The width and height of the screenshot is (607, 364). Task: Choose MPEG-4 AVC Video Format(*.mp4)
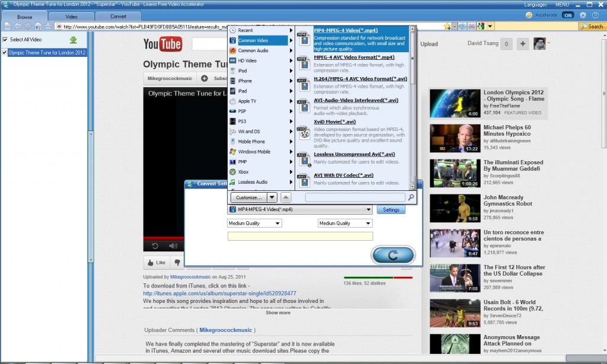pyautogui.click(x=354, y=58)
